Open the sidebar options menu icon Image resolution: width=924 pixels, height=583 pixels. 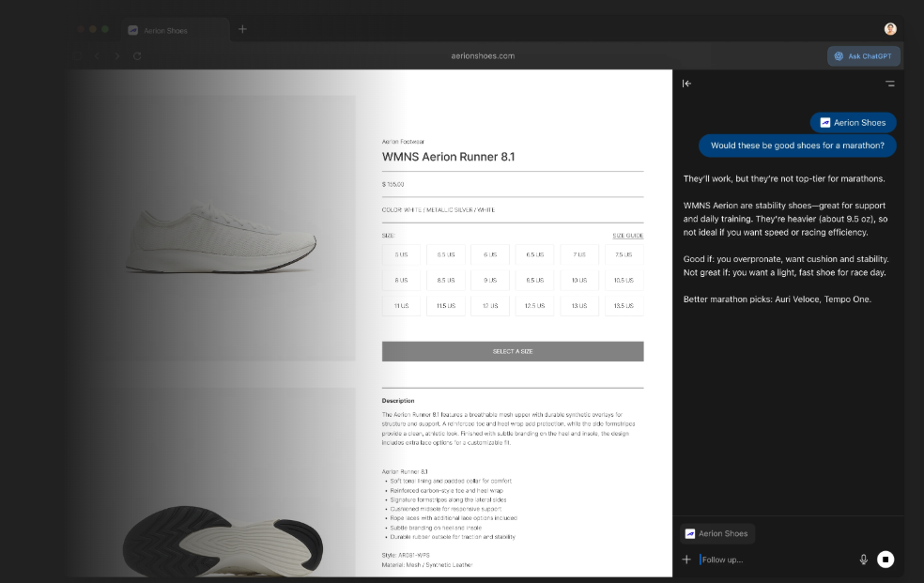pos(889,84)
